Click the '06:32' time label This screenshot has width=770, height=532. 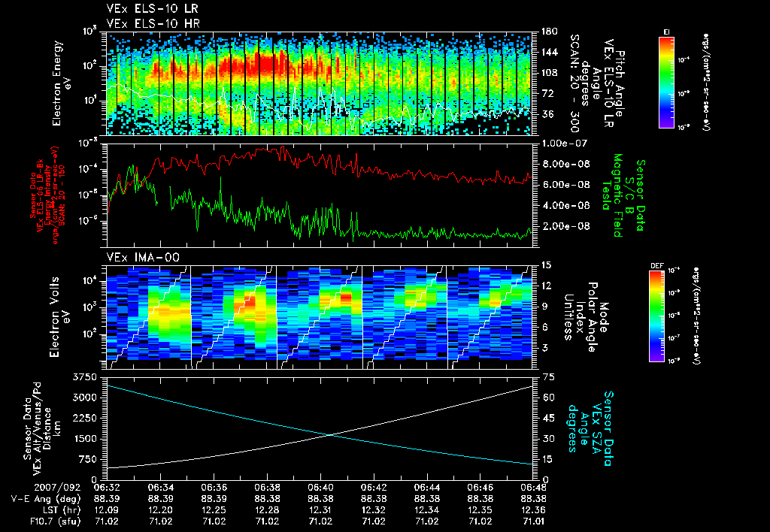point(107,488)
